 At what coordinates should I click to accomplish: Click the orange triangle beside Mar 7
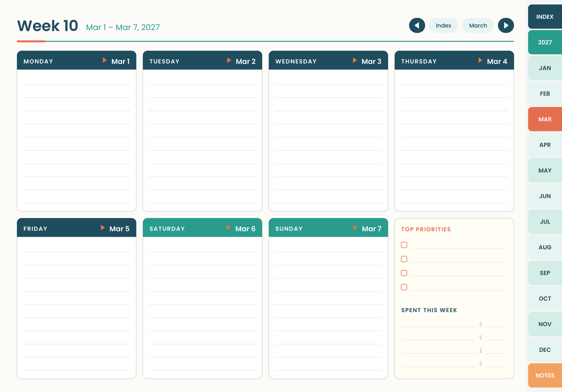355,228
